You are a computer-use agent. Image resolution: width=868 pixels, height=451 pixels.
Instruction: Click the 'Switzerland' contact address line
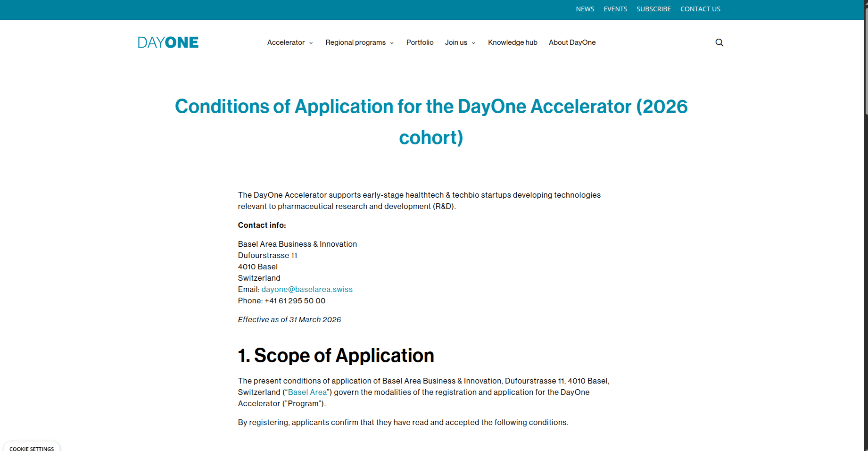pyautogui.click(x=259, y=278)
